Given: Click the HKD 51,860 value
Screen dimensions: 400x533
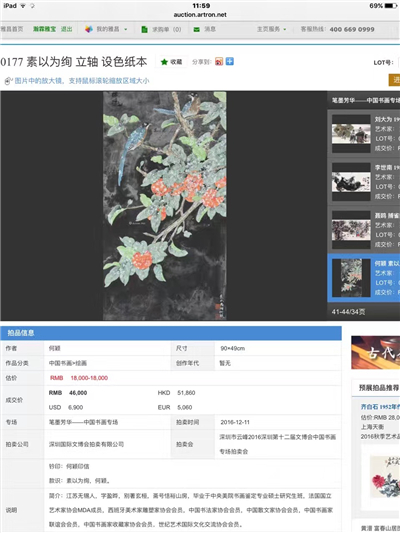Looking at the screenshot, I should tap(176, 393).
